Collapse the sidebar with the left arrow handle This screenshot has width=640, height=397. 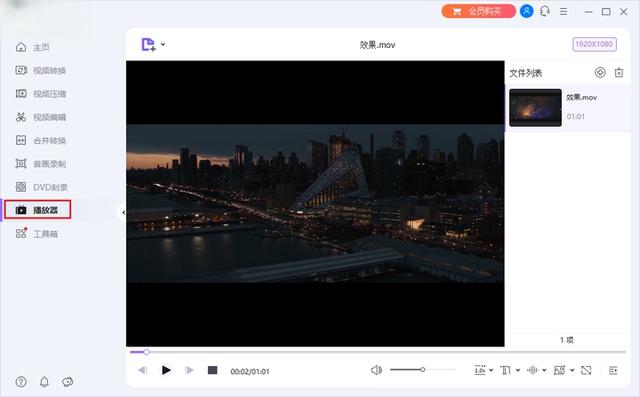coord(123,212)
